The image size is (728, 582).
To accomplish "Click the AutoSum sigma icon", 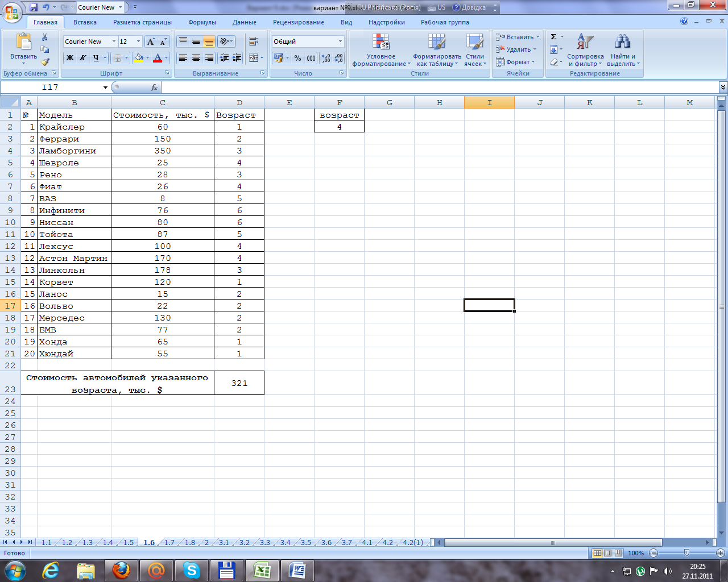I will coord(553,37).
